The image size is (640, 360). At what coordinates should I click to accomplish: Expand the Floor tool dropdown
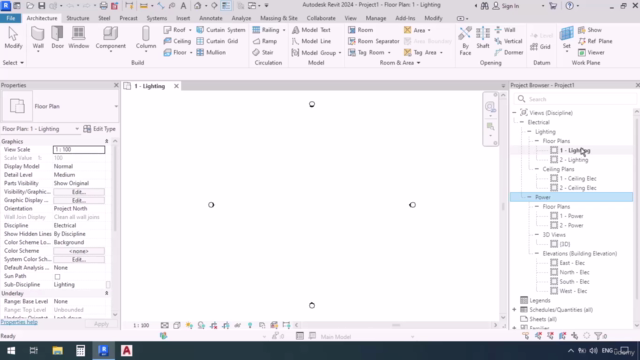coord(191,53)
